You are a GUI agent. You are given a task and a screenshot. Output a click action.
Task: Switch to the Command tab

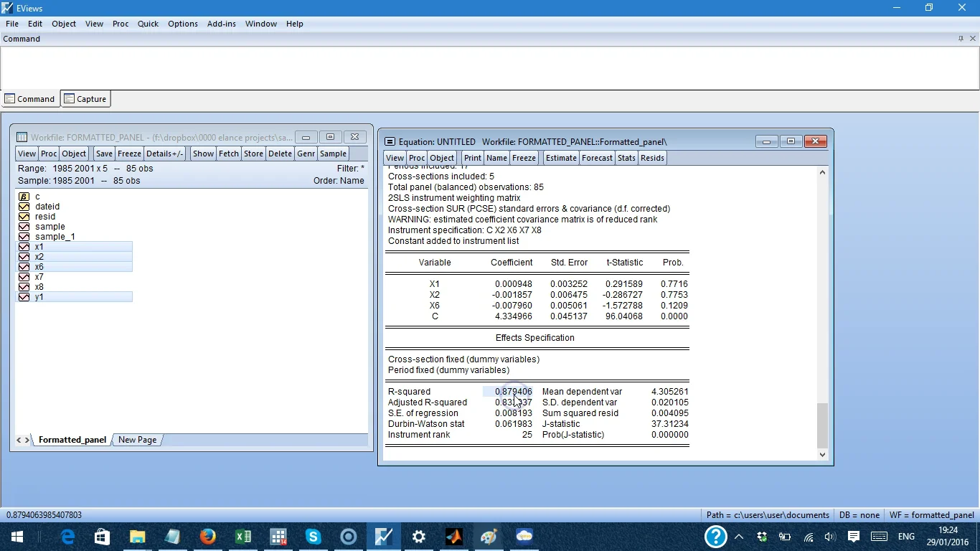coord(30,99)
